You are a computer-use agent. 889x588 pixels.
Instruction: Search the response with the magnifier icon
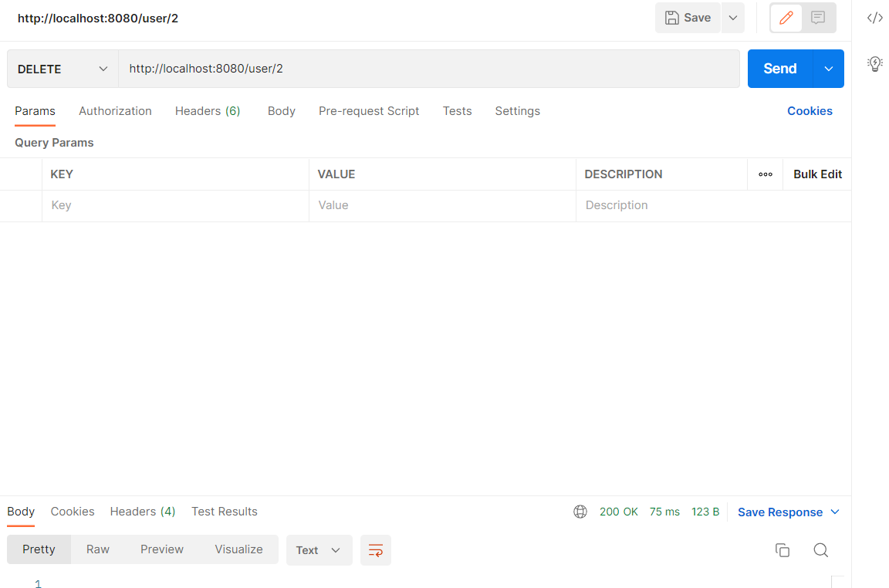[x=820, y=550]
